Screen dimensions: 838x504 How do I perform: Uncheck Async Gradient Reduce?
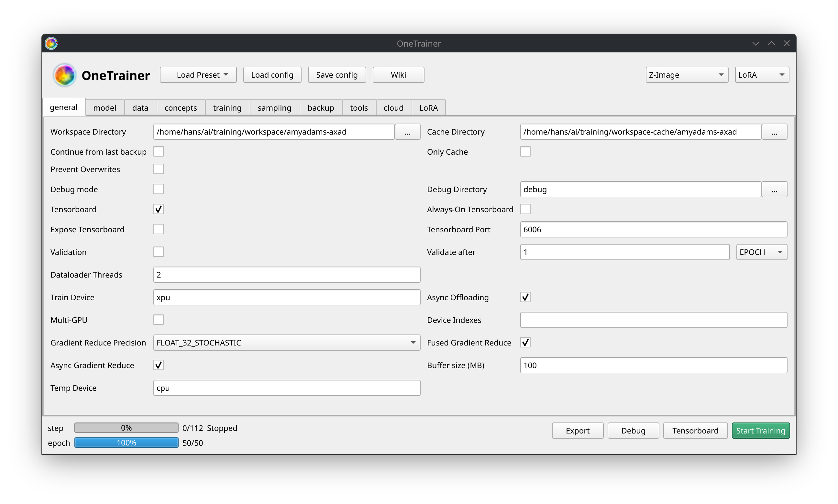click(x=158, y=365)
